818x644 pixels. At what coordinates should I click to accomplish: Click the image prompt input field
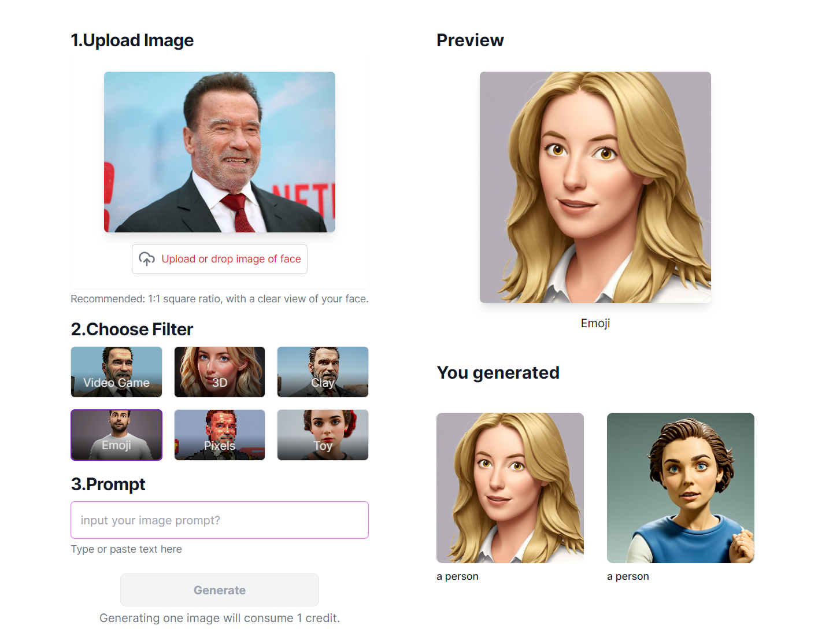click(220, 520)
